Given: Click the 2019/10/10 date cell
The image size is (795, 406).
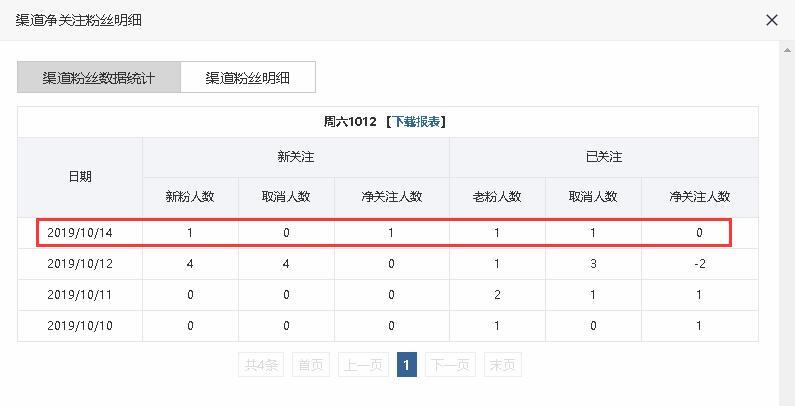Looking at the screenshot, I should click(80, 326).
